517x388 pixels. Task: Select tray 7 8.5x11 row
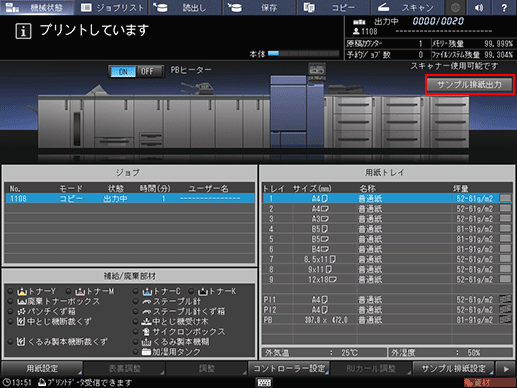[387, 259]
